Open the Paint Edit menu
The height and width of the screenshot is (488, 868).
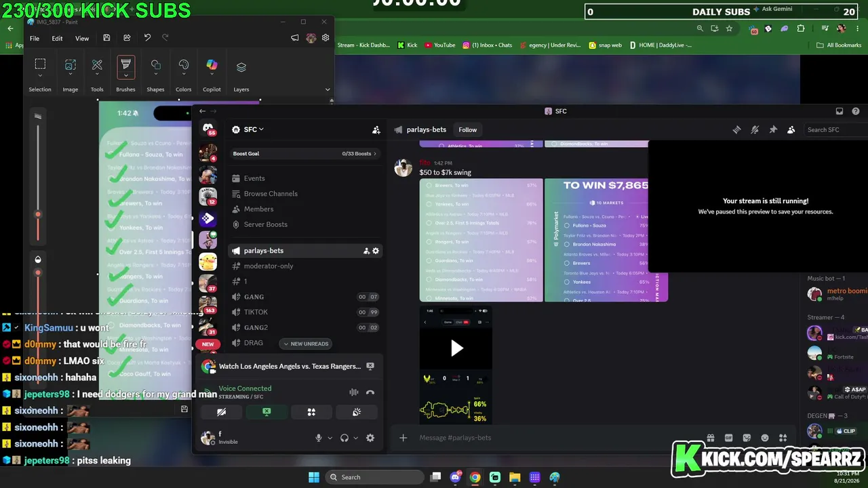(57, 39)
